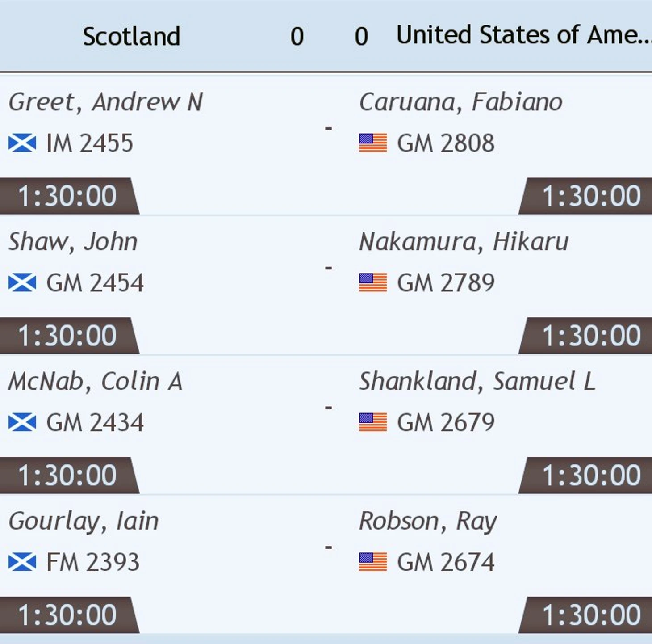Click Scotland flag beside Iain Gourlay's rating
This screenshot has height=644, width=652.
22,562
